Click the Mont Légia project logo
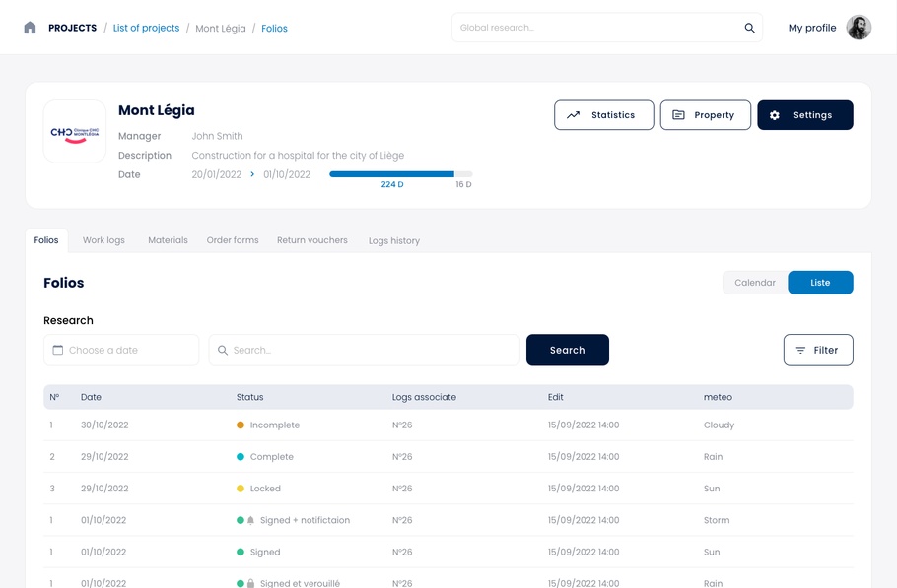 (x=75, y=132)
